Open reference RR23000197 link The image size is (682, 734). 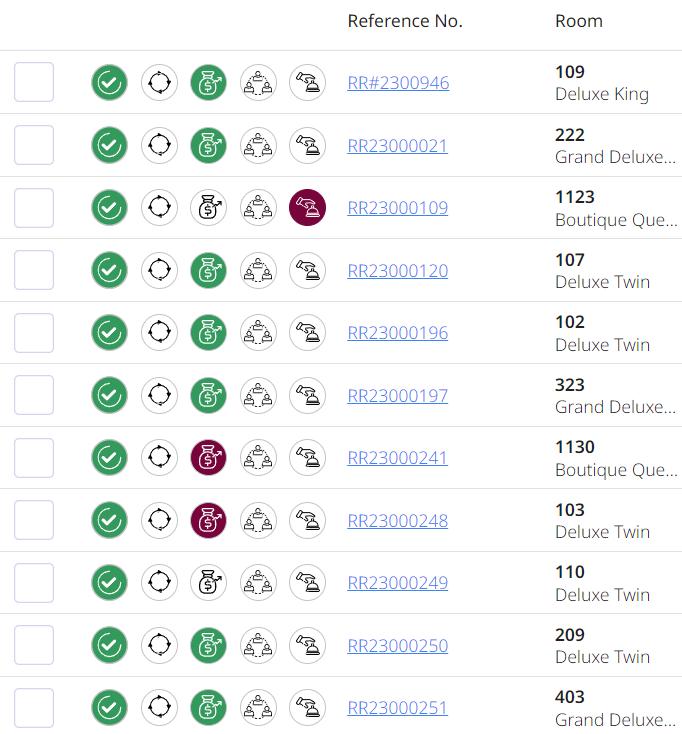[x=397, y=396]
